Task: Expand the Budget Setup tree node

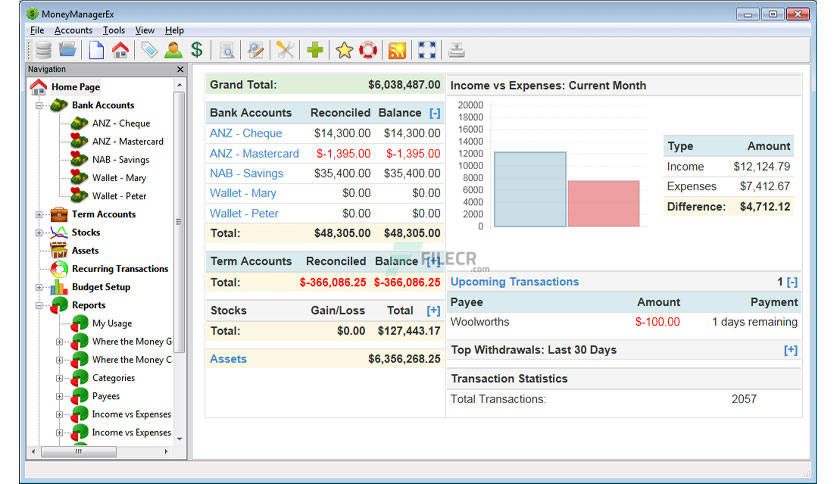Action: (x=39, y=287)
